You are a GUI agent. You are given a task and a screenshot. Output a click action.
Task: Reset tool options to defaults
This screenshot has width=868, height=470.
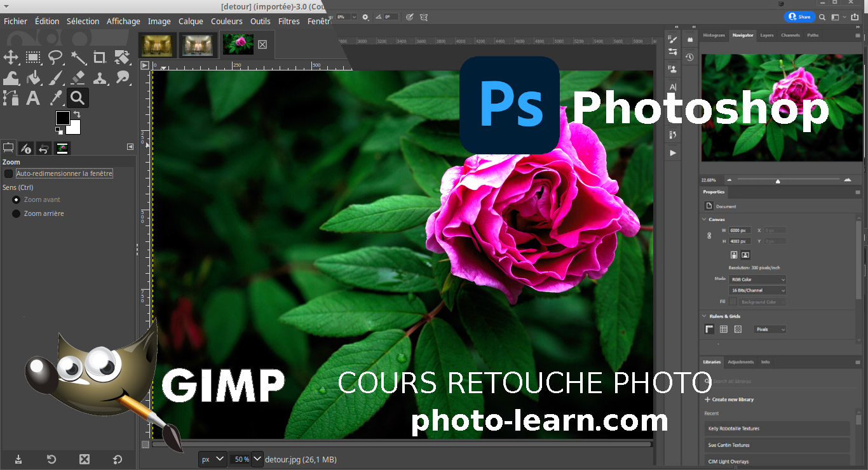[118, 459]
